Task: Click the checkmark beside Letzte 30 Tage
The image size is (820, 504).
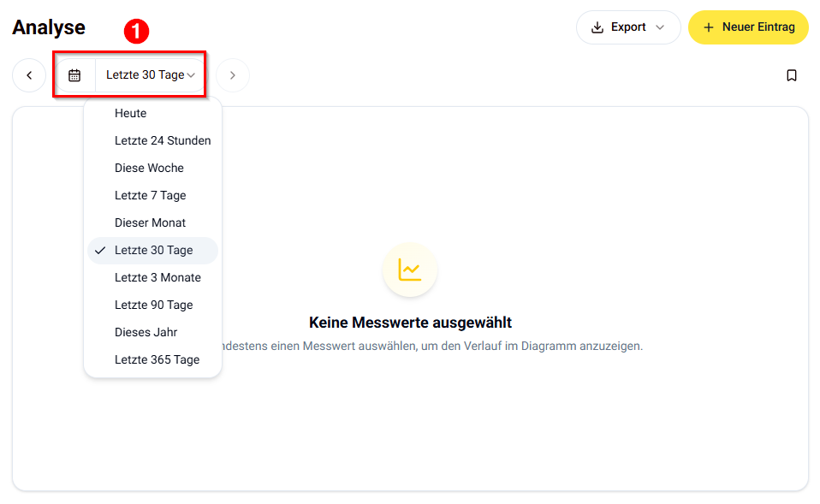Action: pyautogui.click(x=100, y=251)
